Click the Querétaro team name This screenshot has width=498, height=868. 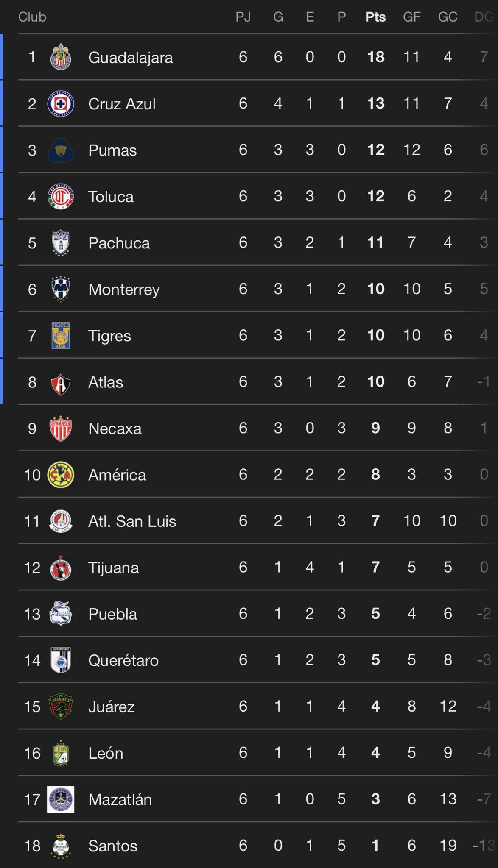click(x=123, y=660)
